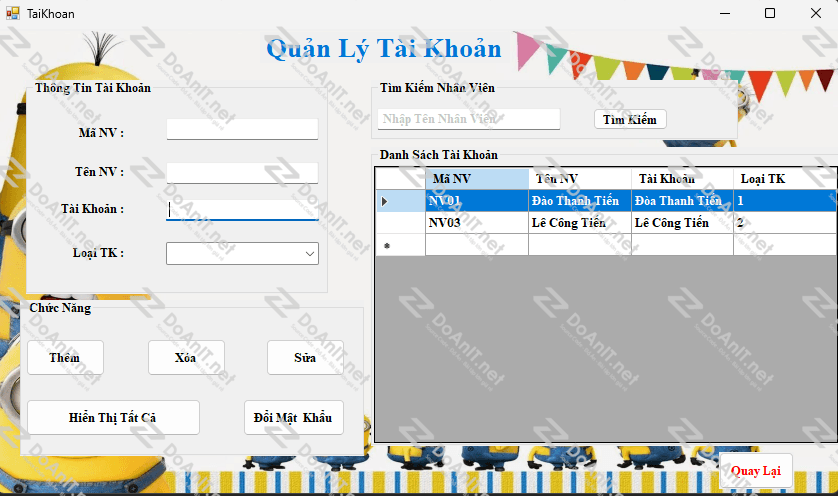The image size is (838, 496).
Task: Select Loại TK cell value 2
Action: [785, 223]
